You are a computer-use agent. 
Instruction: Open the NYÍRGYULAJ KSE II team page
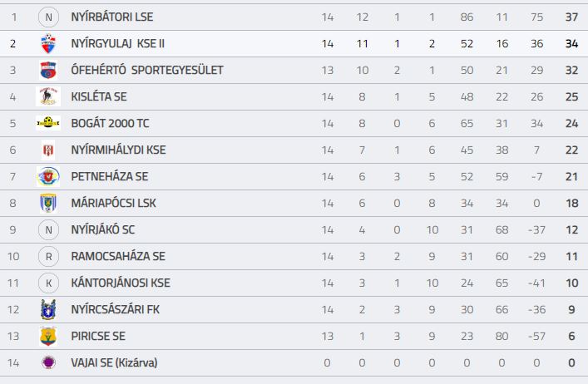tap(118, 43)
